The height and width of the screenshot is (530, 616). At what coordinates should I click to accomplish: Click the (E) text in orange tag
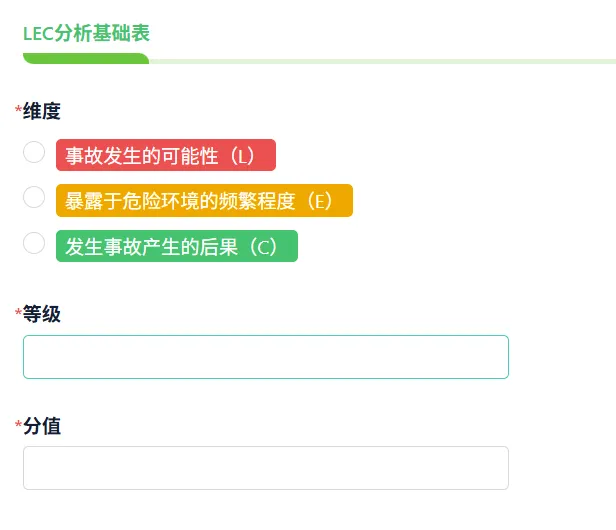(319, 201)
